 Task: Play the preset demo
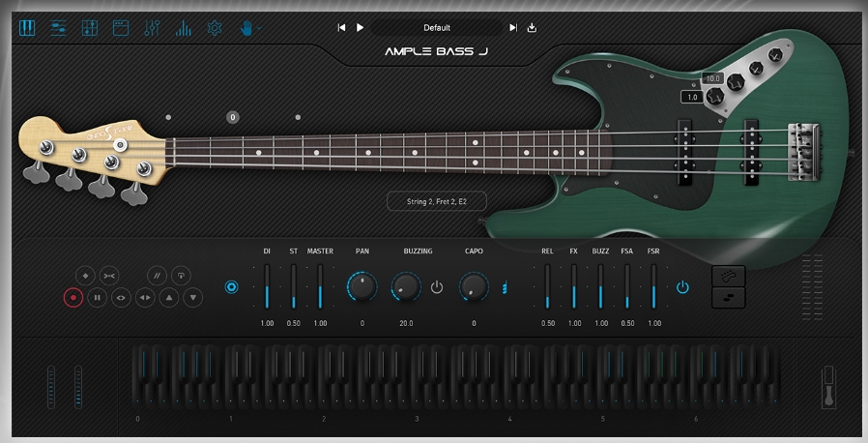click(x=360, y=28)
